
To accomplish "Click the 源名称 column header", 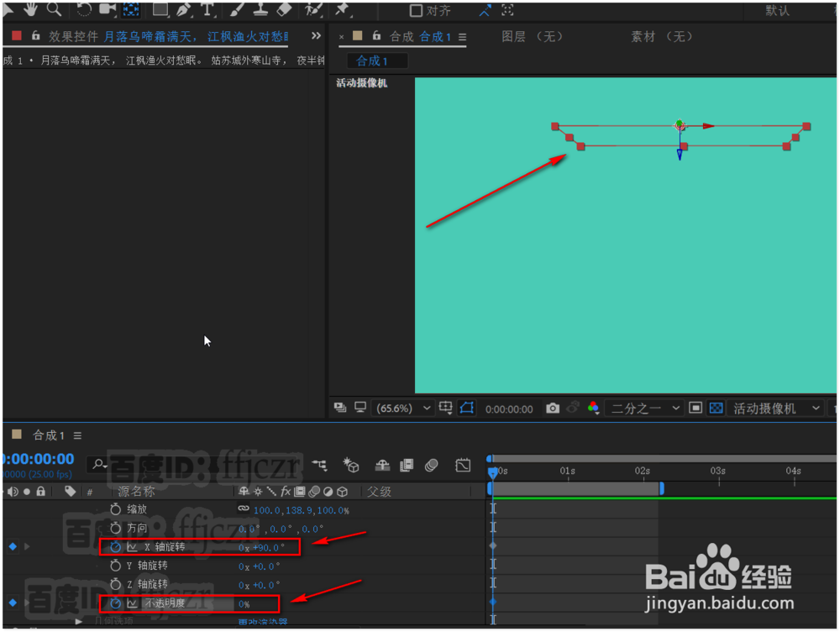I will click(x=137, y=492).
